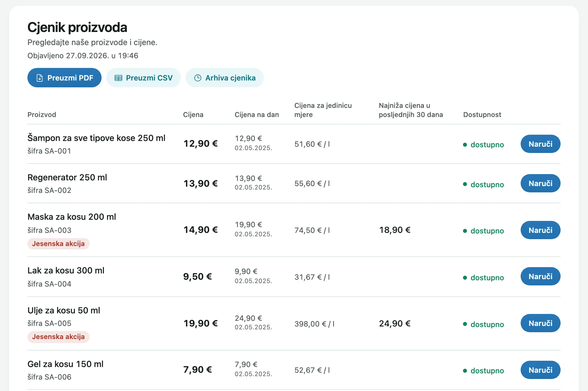Screen dimensions: 588x391
Task: Order Regenerator 250 ml with Naruči
Action: point(540,183)
